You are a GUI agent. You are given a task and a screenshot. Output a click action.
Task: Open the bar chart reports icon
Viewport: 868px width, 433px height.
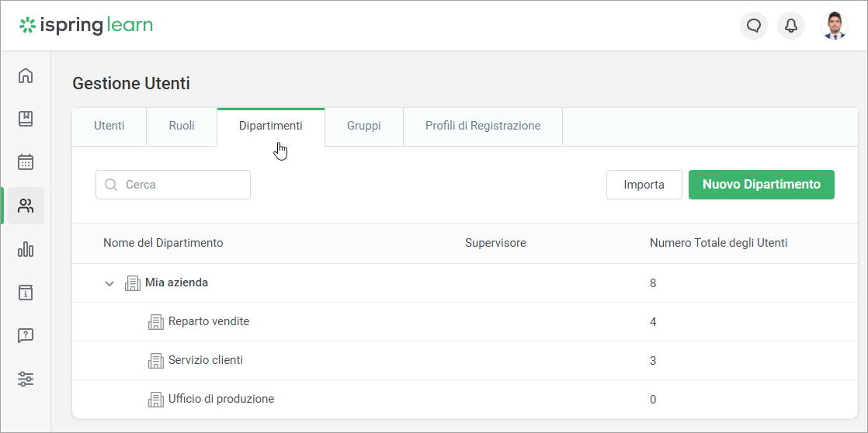(x=26, y=249)
